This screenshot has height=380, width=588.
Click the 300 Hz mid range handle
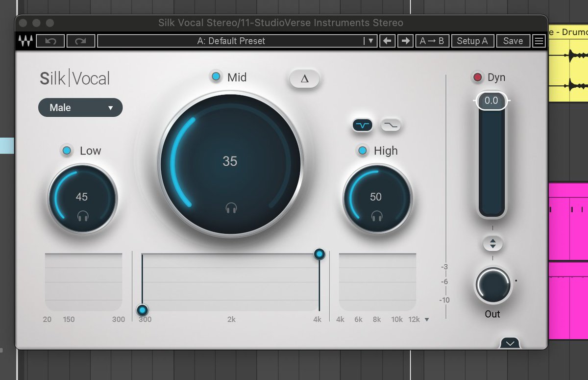click(x=143, y=310)
